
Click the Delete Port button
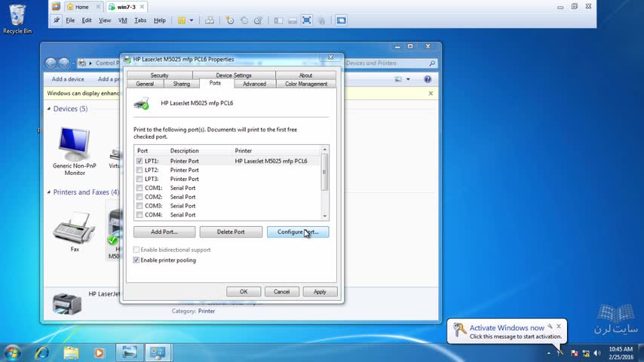click(231, 232)
